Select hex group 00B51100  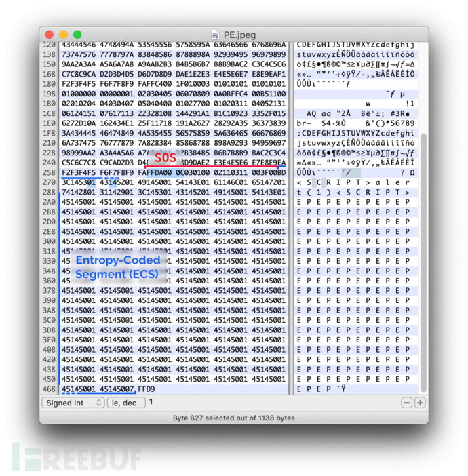pyautogui.click(x=269, y=94)
